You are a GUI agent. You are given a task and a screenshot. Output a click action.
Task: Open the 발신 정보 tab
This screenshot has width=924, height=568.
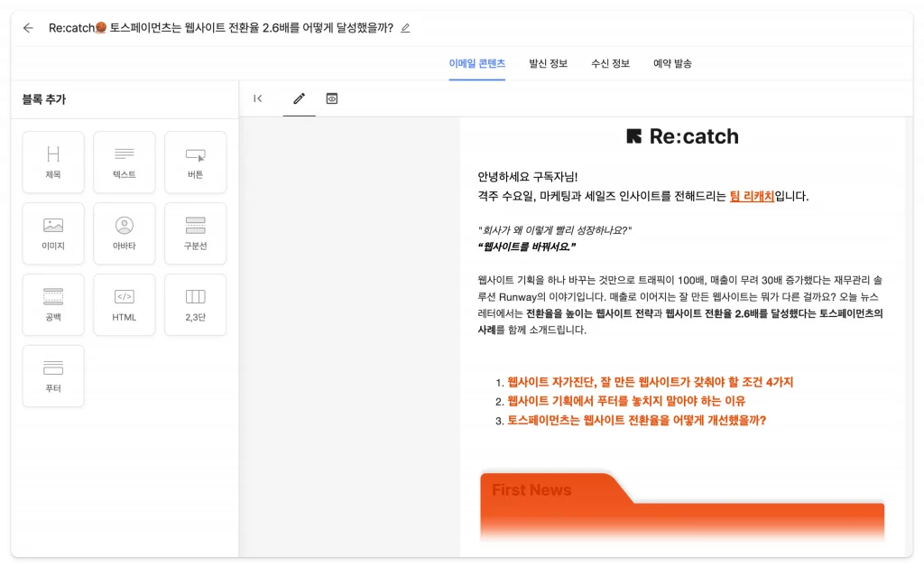(x=548, y=64)
